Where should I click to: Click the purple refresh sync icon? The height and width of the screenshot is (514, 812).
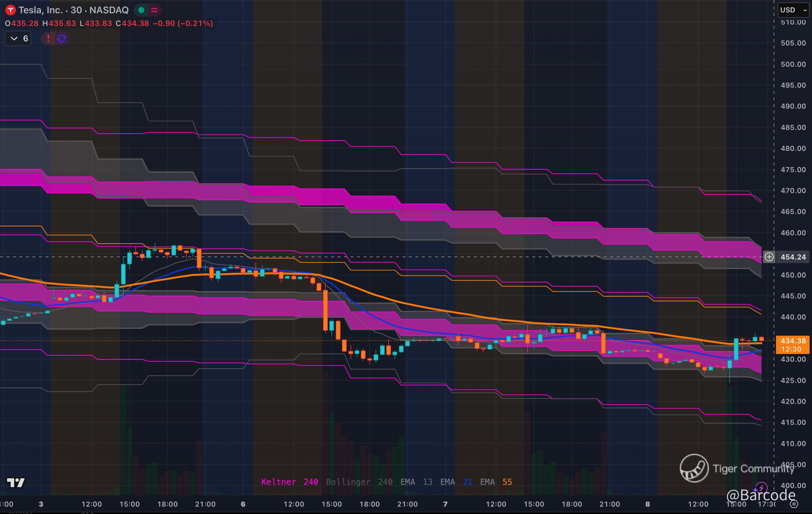coord(61,38)
